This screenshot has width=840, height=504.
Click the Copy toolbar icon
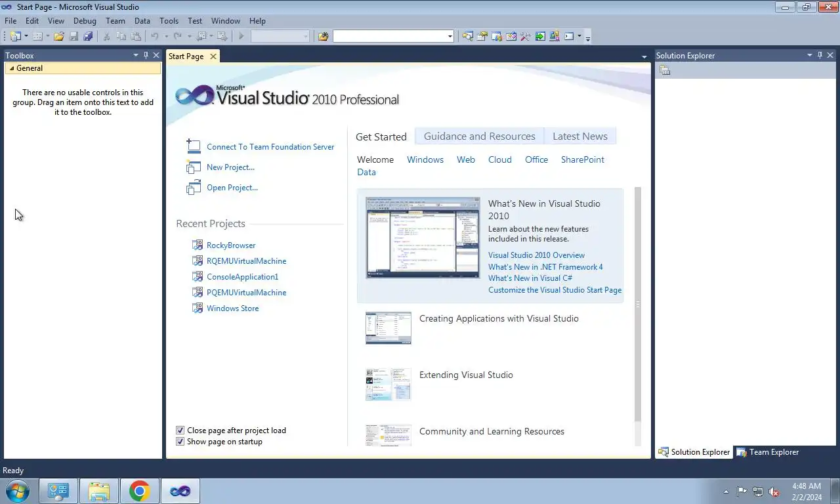click(x=121, y=36)
